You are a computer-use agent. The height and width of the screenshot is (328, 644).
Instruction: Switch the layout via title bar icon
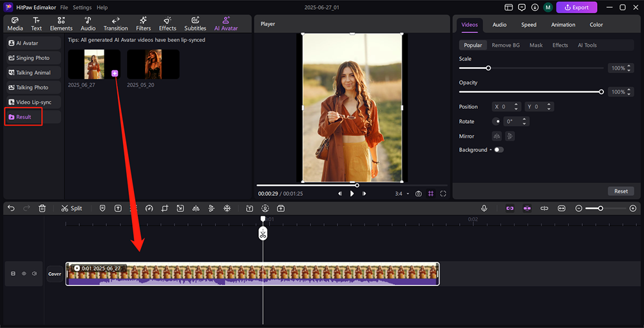coord(509,7)
